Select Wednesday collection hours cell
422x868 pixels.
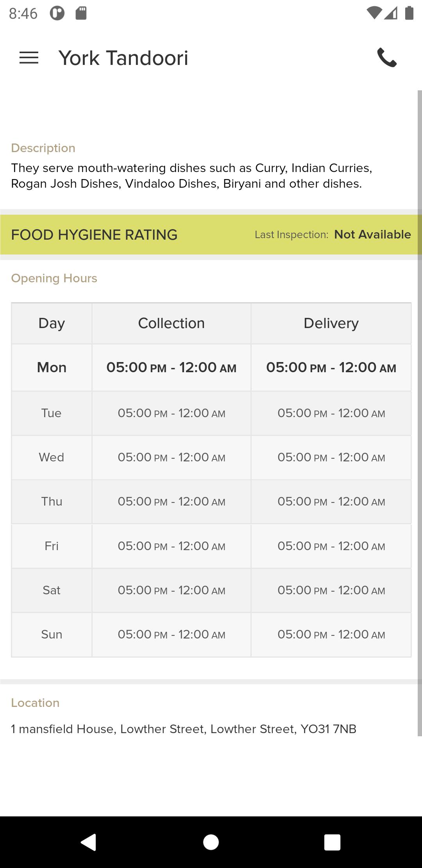pos(172,457)
